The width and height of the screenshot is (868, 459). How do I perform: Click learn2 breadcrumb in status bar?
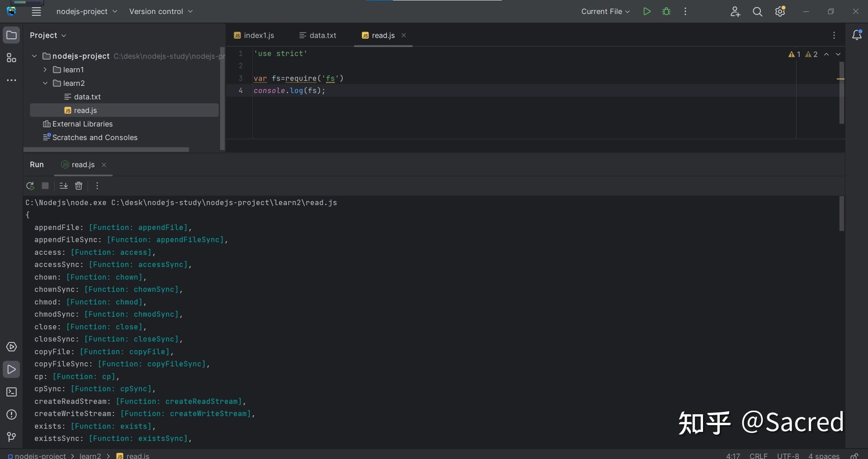coord(90,456)
